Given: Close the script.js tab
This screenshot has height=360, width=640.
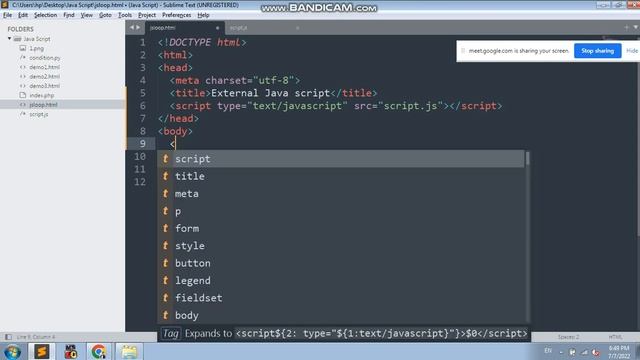Looking at the screenshot, I should (x=298, y=28).
